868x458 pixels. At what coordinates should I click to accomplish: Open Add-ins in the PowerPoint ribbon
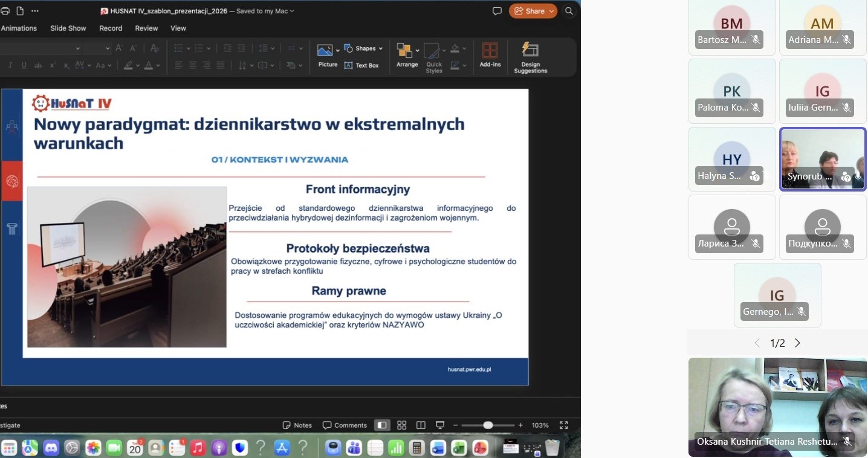tap(490, 56)
